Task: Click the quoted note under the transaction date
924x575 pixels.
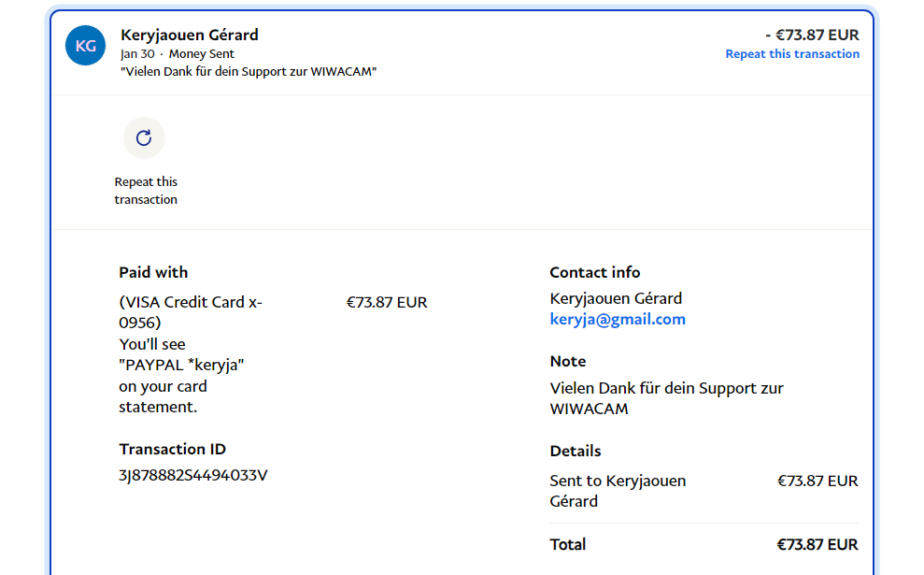Action: pyautogui.click(x=249, y=72)
